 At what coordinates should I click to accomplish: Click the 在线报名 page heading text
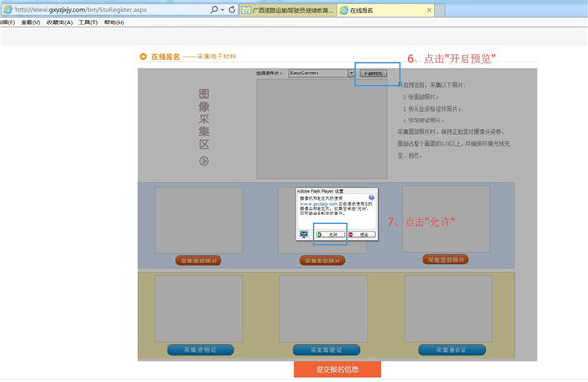click(x=166, y=57)
